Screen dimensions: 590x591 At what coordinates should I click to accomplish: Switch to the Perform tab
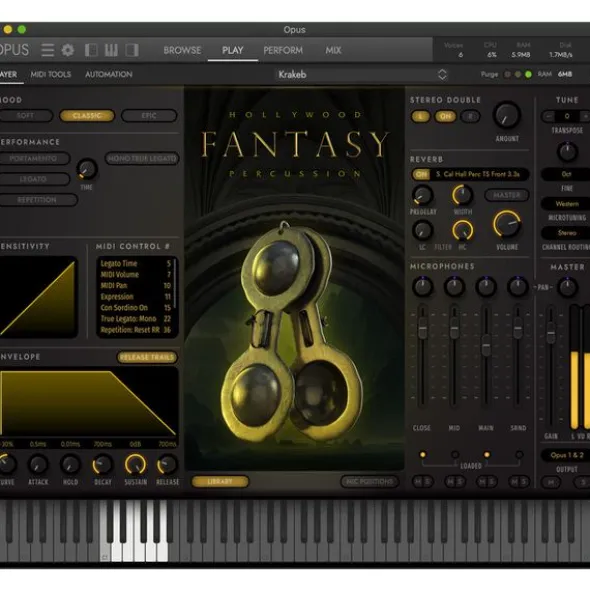pyautogui.click(x=283, y=50)
